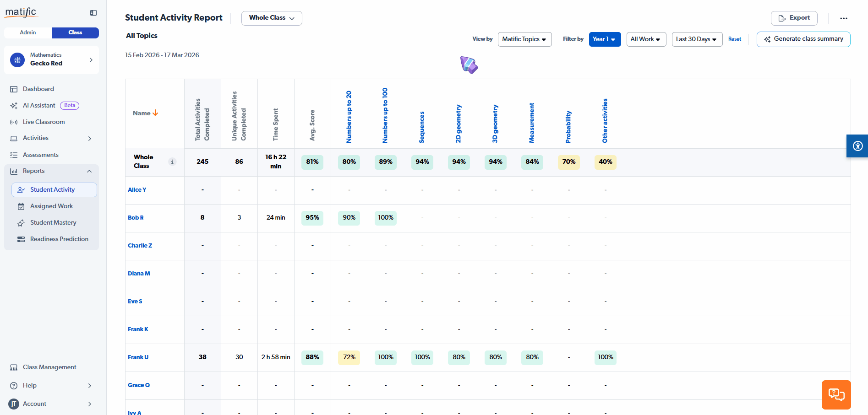Open the three-dot more options menu
This screenshot has height=415, width=868.
click(x=843, y=18)
